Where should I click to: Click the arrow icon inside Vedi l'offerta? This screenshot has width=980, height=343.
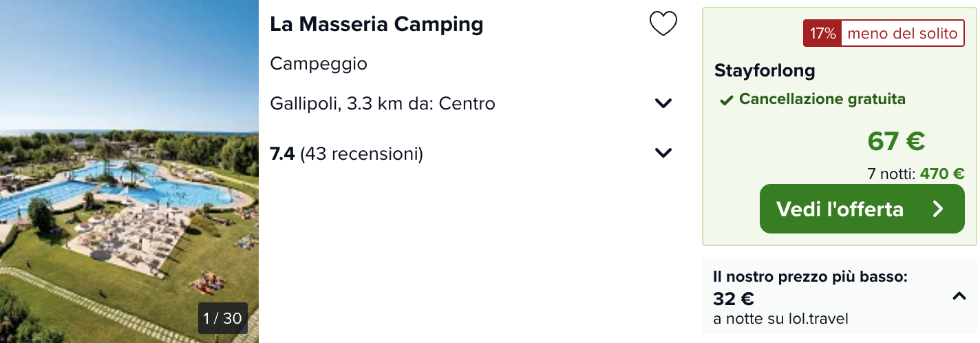coord(937,209)
